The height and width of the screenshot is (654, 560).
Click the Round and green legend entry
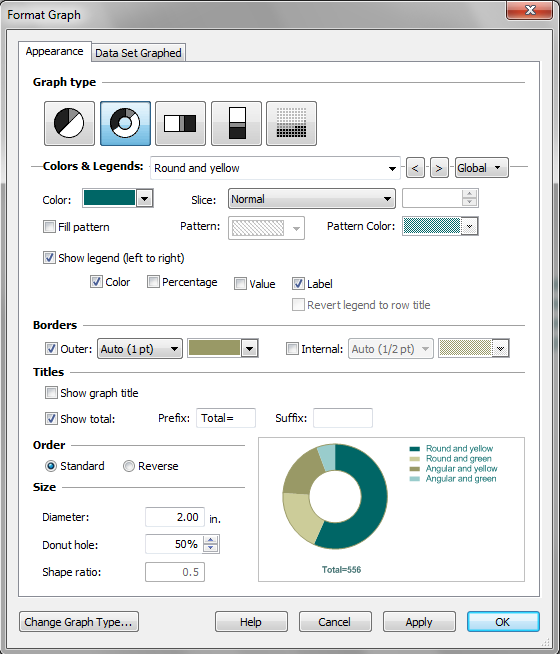tap(450, 459)
